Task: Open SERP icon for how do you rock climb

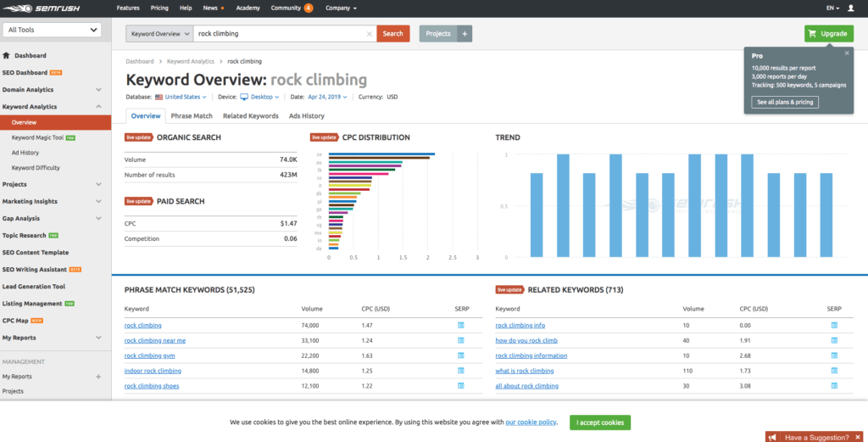Action: click(834, 340)
